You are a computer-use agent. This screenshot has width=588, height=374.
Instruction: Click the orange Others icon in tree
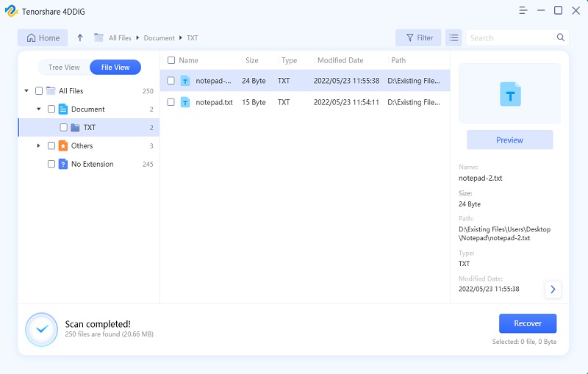tap(63, 145)
